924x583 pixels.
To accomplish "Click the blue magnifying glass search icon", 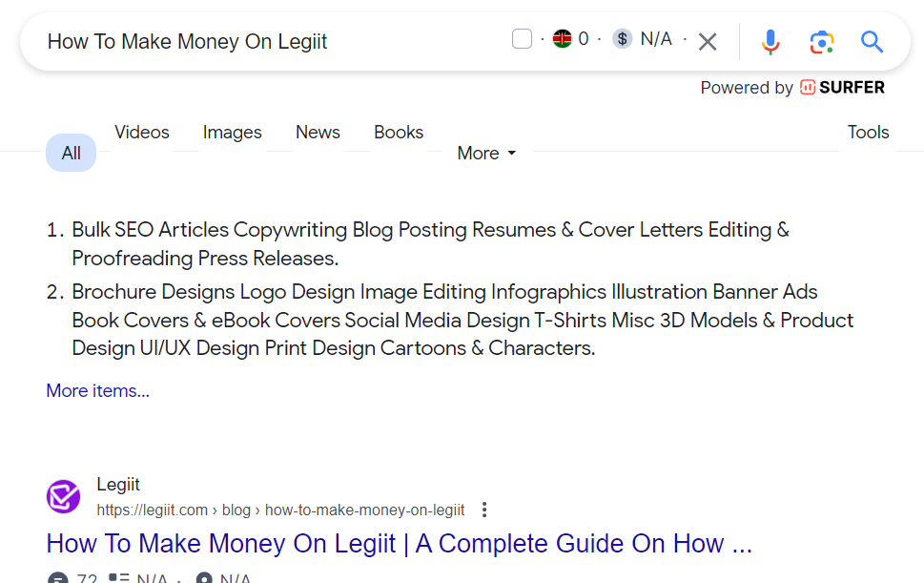I will (x=872, y=42).
